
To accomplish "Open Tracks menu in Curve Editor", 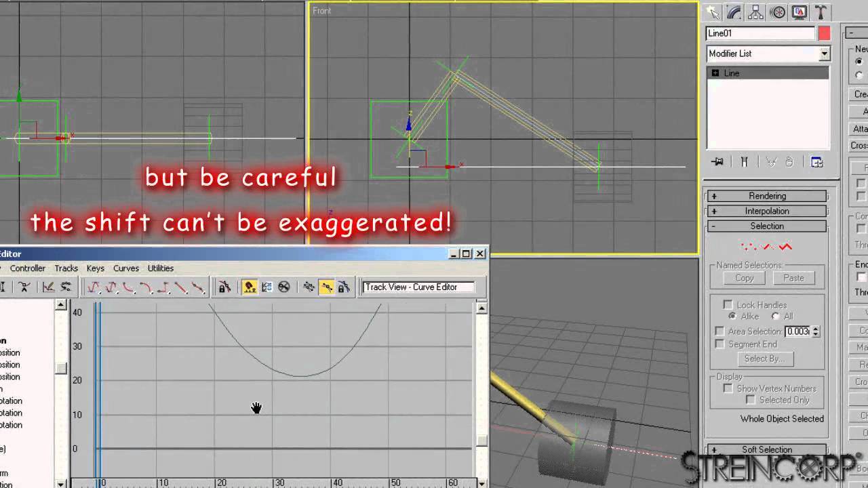I will (x=66, y=268).
